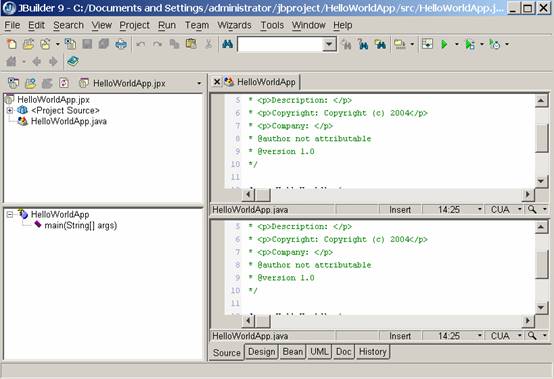This screenshot has width=554, height=379.
Task: Click the Redo toolbar icon
Action: pos(157,44)
